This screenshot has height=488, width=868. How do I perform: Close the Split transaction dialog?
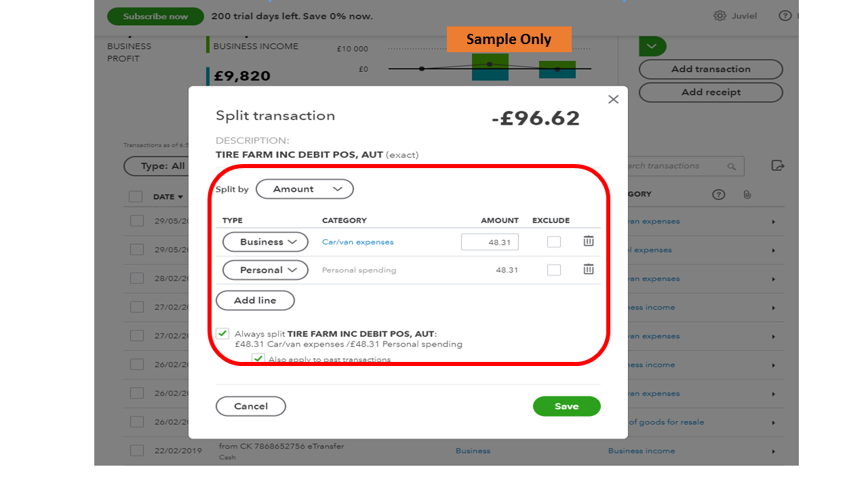pyautogui.click(x=613, y=99)
